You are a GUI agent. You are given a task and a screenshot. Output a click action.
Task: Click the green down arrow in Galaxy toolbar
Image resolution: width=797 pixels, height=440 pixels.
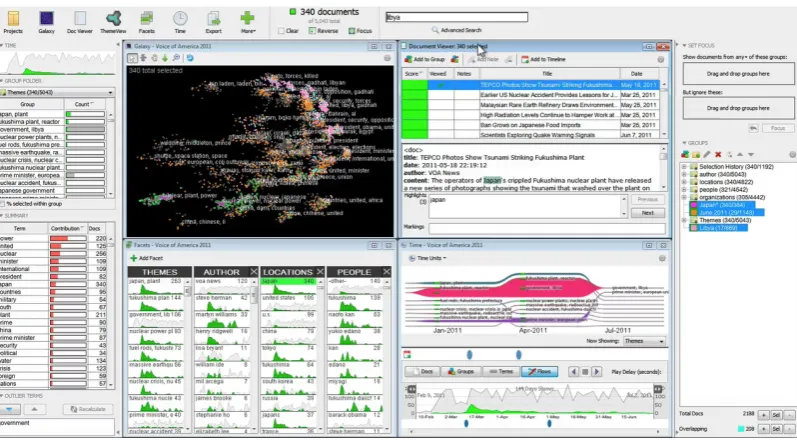165,58
